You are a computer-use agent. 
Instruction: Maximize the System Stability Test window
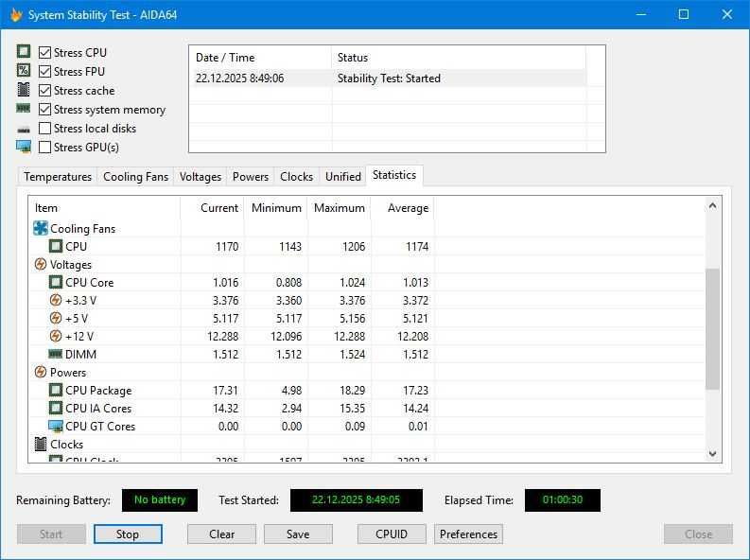[x=684, y=14]
